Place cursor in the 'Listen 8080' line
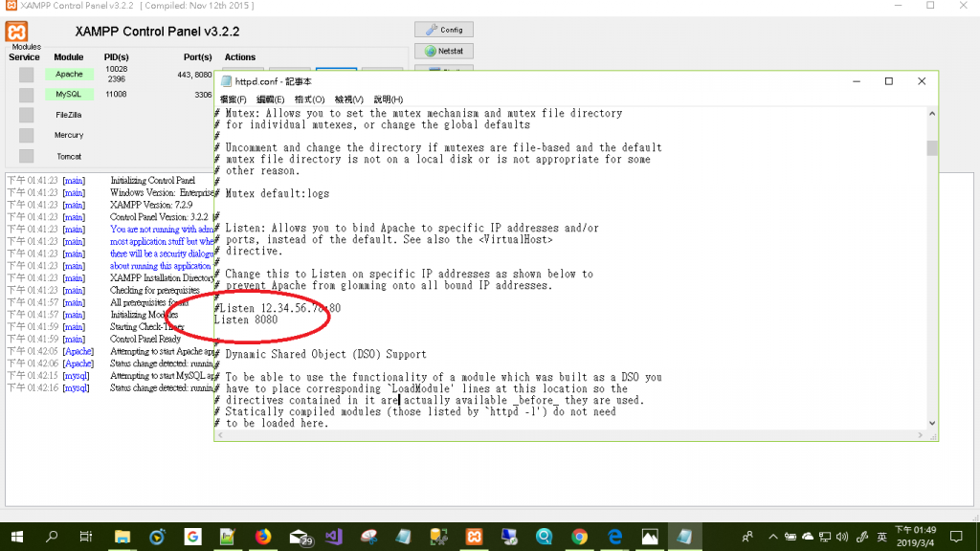Viewport: 980px width, 551px height. pyautogui.click(x=246, y=320)
